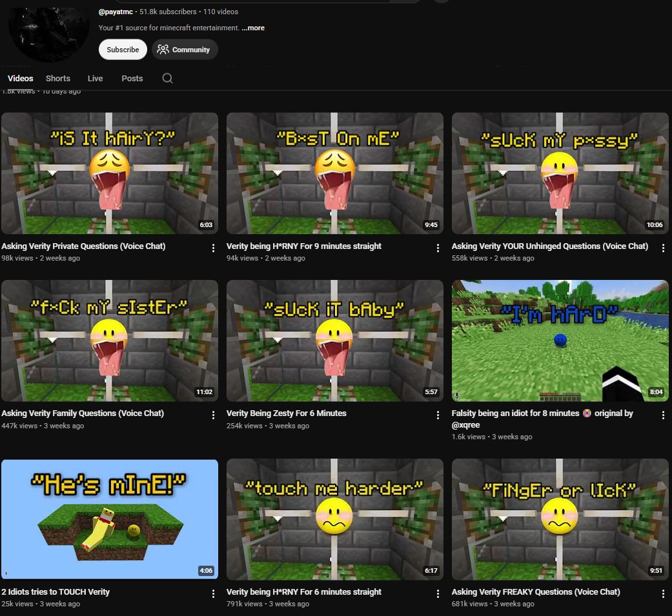Screen dimensions: 672x616
Task: Open options menu for Asking Verity YOUR Unhinged Questions
Action: click(663, 248)
